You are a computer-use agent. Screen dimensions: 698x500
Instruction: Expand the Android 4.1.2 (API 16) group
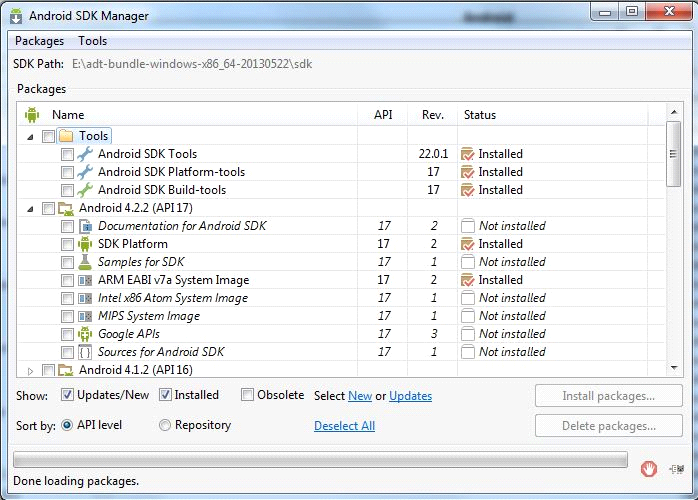tap(30, 371)
